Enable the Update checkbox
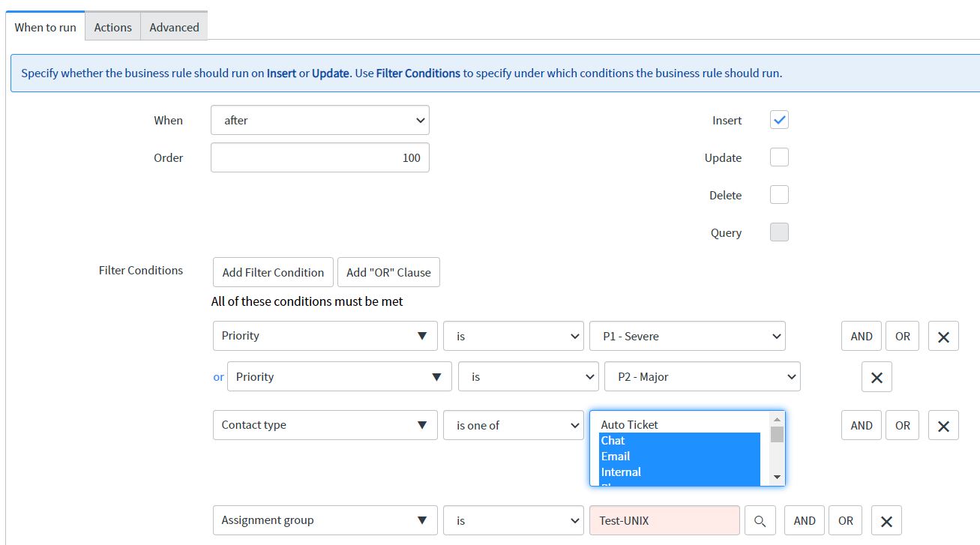 click(779, 157)
